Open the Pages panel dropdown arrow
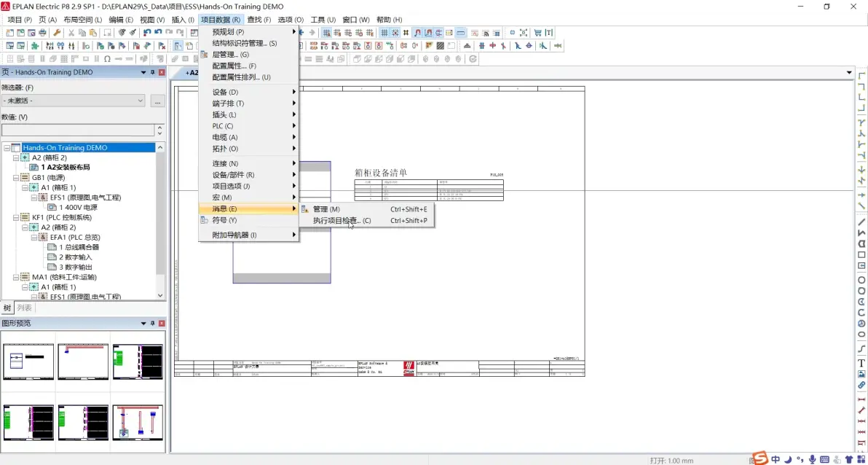The width and height of the screenshot is (868, 465). tap(143, 72)
